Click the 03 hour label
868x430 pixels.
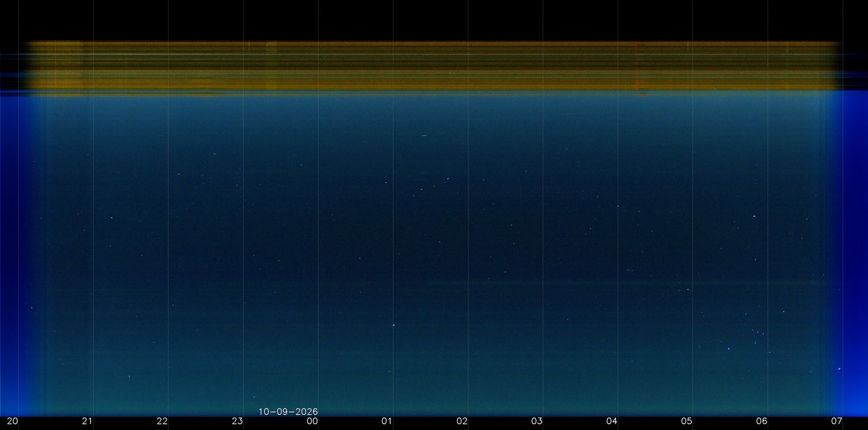click(x=537, y=421)
